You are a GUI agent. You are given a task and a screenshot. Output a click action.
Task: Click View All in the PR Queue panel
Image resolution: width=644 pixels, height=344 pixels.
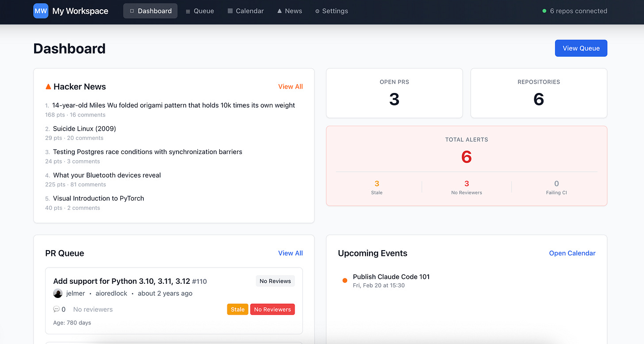[x=290, y=253]
